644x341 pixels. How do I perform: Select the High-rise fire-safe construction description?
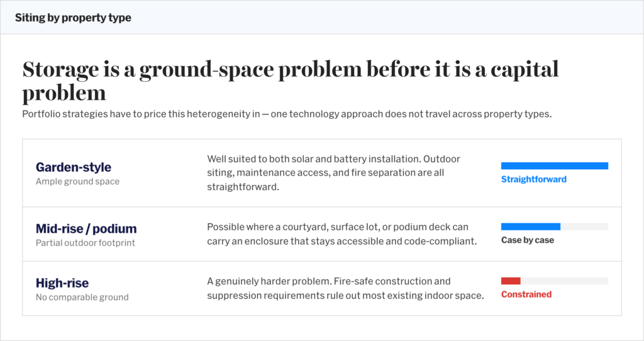[345, 288]
